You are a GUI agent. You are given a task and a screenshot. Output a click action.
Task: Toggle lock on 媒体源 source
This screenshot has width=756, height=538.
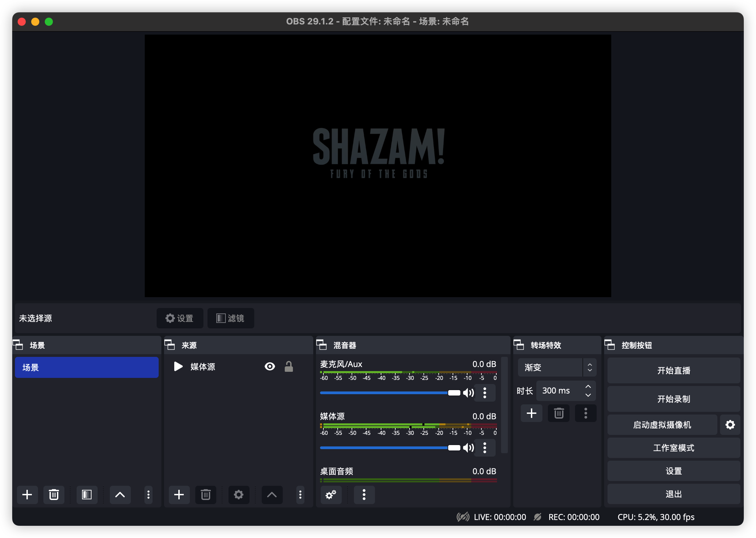pos(289,366)
